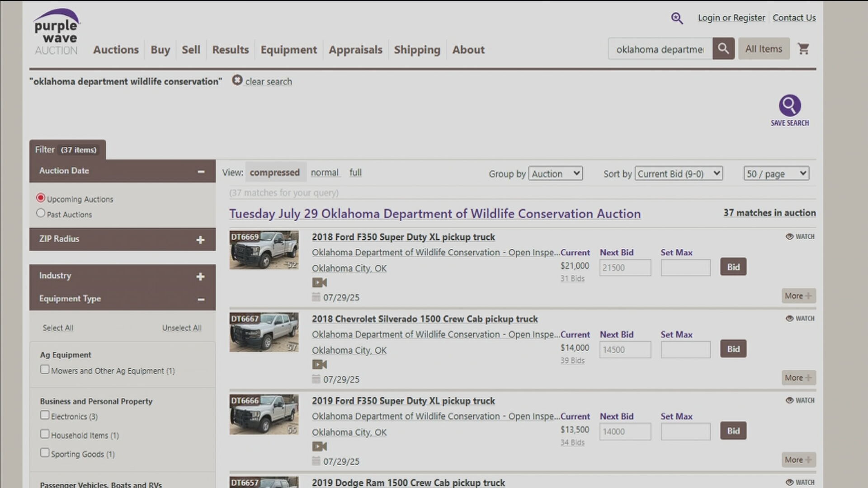Check Mowers and Other Ag Equipment
The image size is (868, 488).
point(45,370)
